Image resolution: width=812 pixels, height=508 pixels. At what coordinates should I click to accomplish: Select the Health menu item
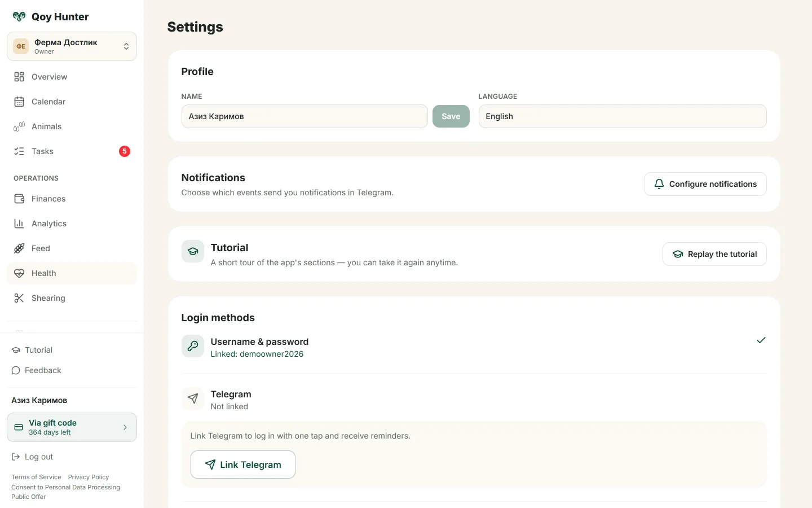(x=72, y=273)
